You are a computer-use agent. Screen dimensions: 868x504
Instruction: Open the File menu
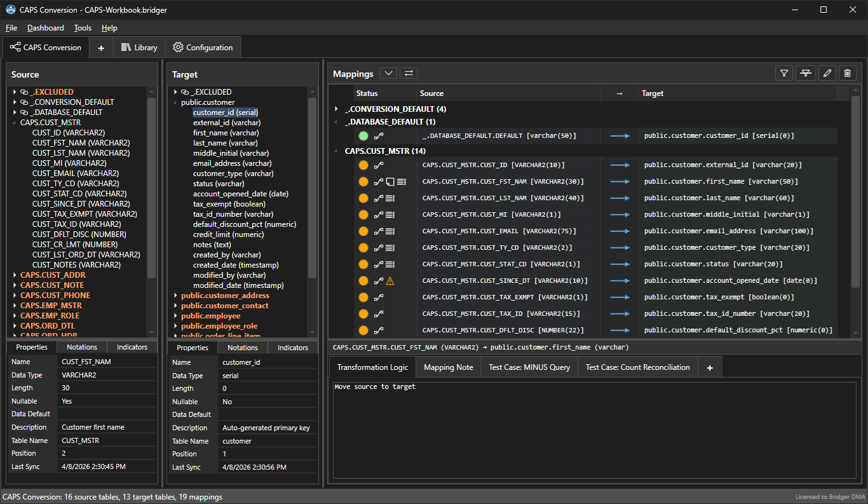pyautogui.click(x=11, y=28)
